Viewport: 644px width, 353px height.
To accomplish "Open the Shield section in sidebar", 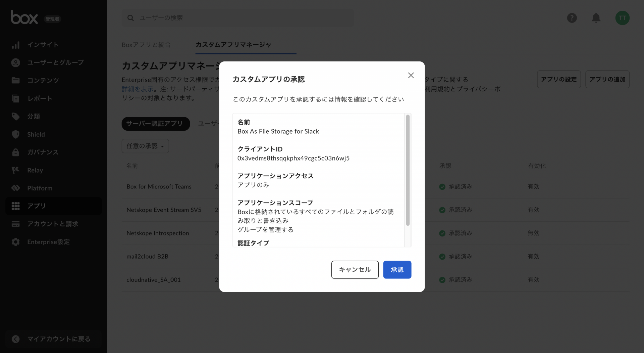I will click(x=36, y=134).
